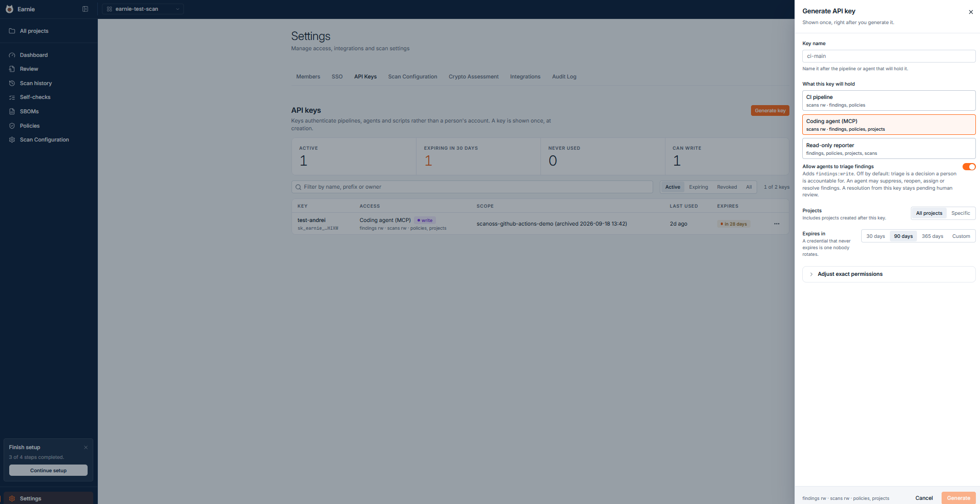This screenshot has width=980, height=504.
Task: Click the project grid icon beside earnie-test-scan
Action: (109, 9)
